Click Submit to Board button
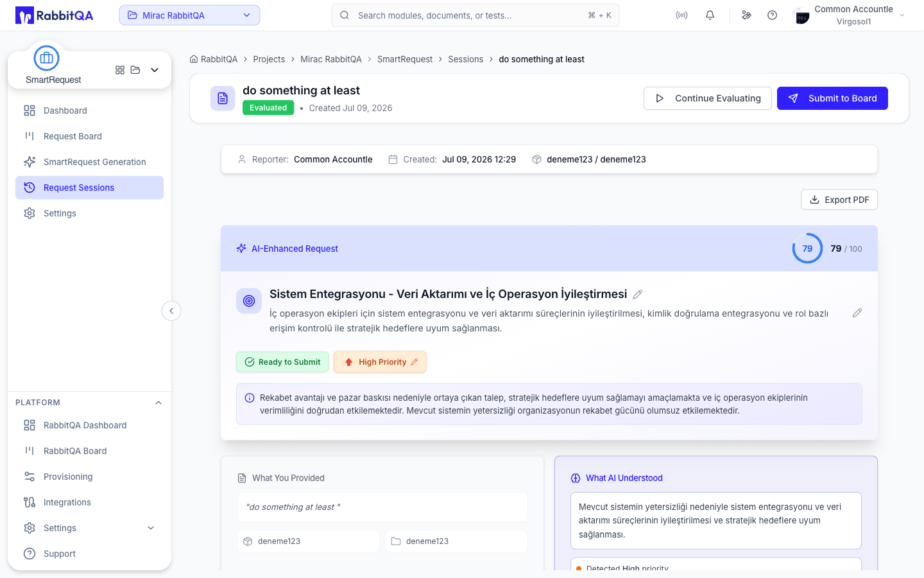 click(832, 98)
